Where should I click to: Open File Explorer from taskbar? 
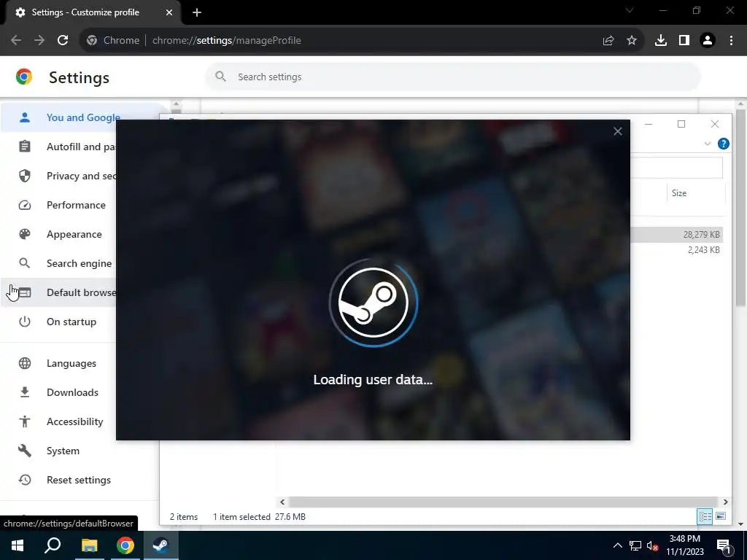coord(89,545)
